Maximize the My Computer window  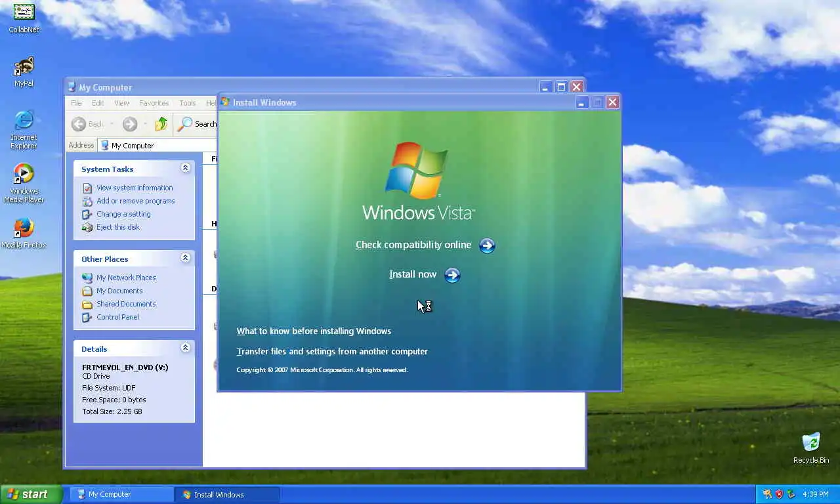click(x=561, y=87)
